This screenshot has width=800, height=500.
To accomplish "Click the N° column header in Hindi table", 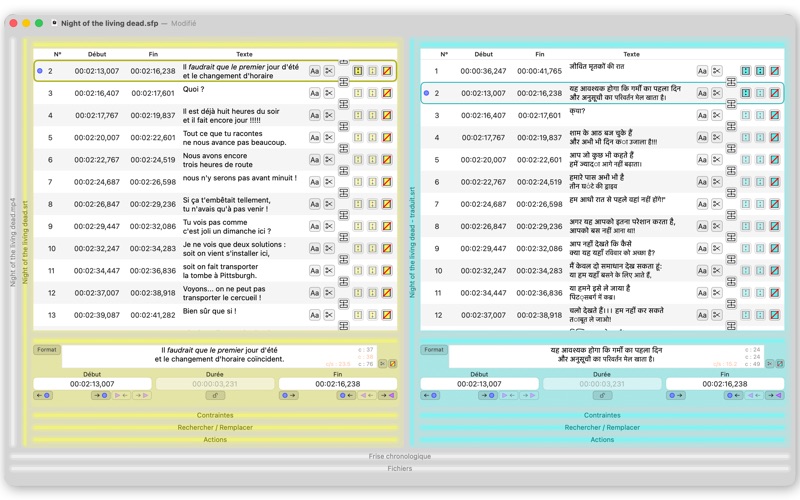I will 444,54.
